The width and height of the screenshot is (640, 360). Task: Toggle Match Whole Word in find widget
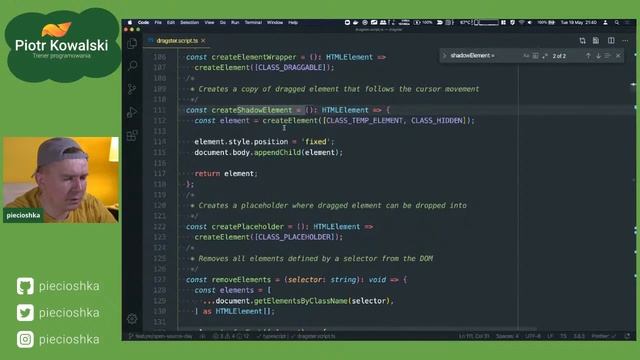[535, 56]
